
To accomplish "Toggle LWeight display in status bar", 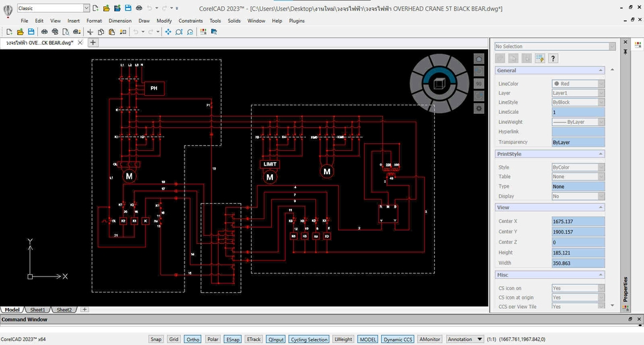I will click(x=343, y=339).
